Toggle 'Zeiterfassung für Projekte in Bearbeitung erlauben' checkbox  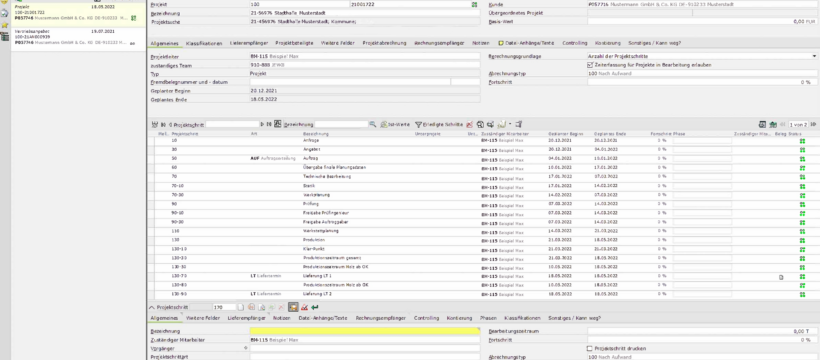pos(590,65)
